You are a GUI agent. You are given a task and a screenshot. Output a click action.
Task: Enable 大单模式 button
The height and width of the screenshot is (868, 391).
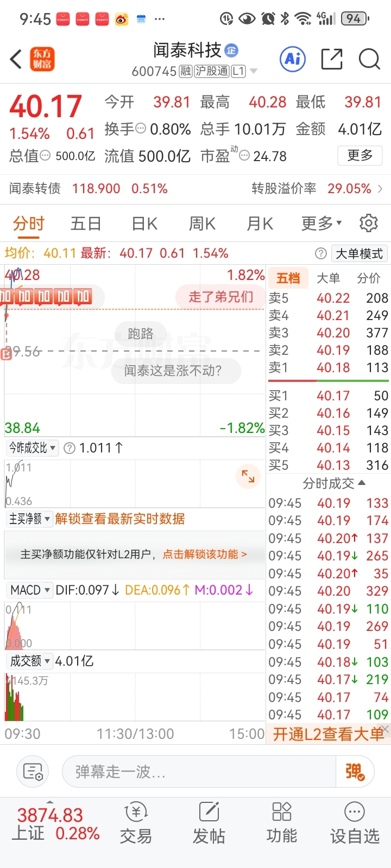pos(360,253)
